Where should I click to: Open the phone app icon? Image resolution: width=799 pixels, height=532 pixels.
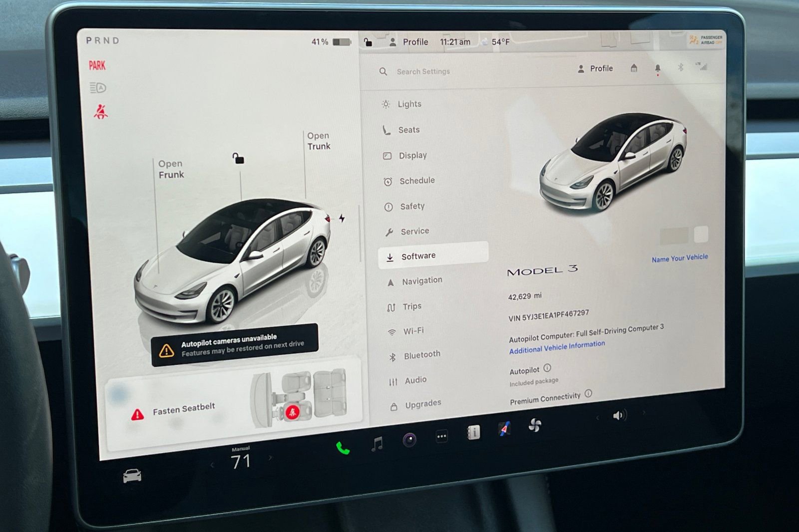click(343, 448)
